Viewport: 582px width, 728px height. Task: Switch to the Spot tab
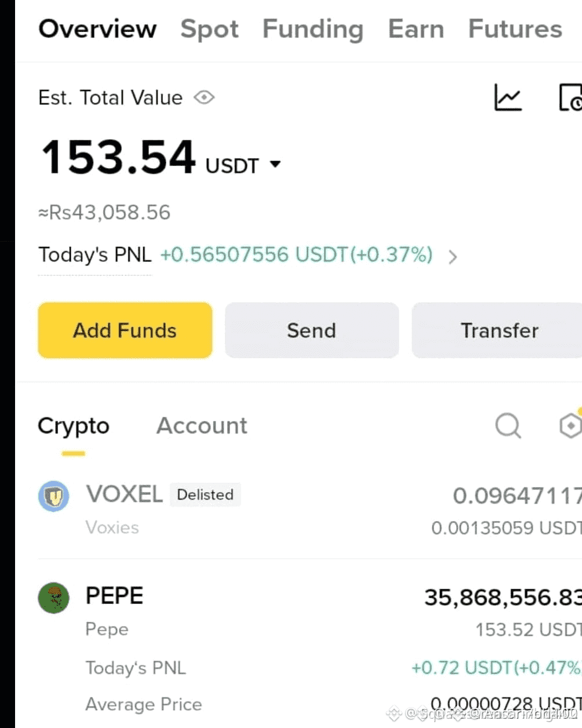(209, 29)
